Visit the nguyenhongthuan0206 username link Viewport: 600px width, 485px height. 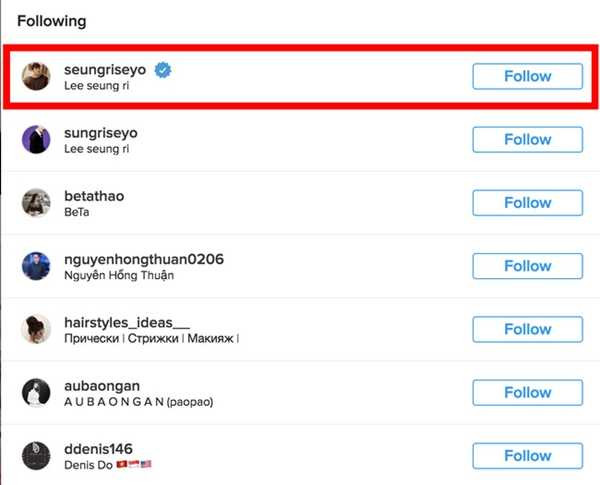coord(143,259)
